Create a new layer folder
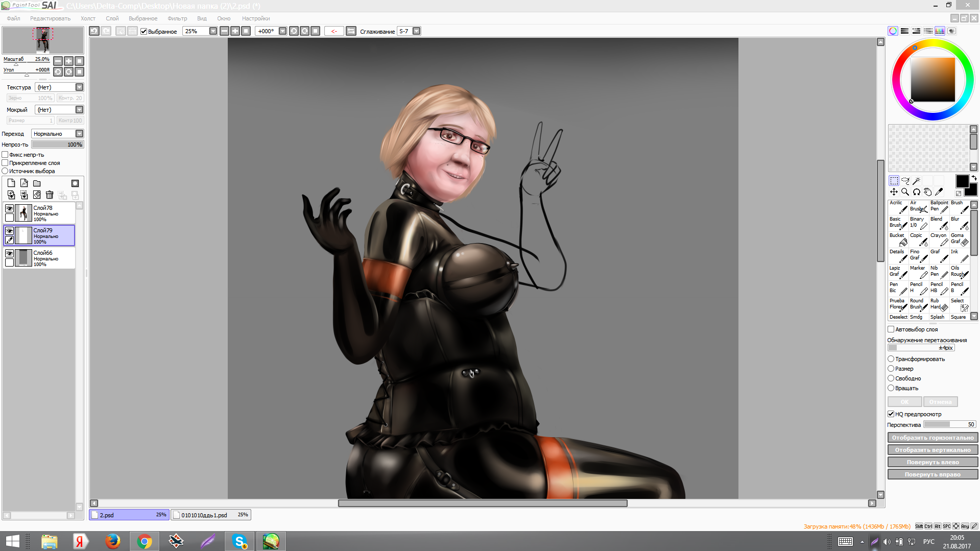 point(37,183)
